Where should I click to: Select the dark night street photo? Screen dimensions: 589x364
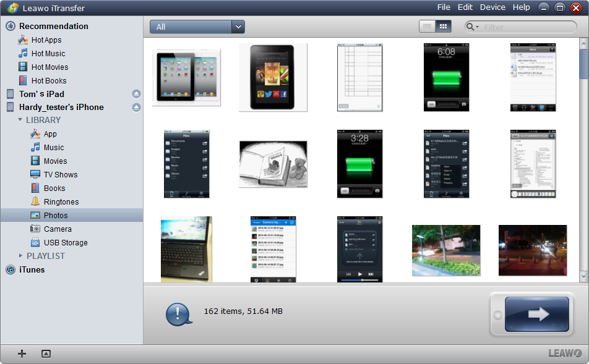(533, 250)
